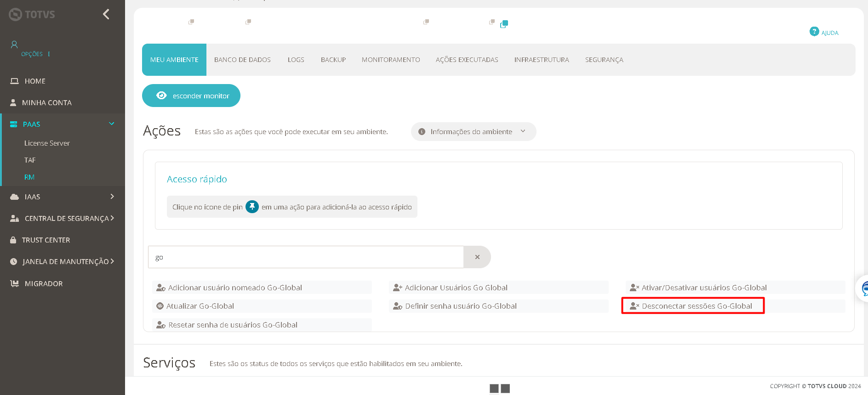Run Adicionar Usuários Go Global
This screenshot has width=868, height=395.
[499, 288]
